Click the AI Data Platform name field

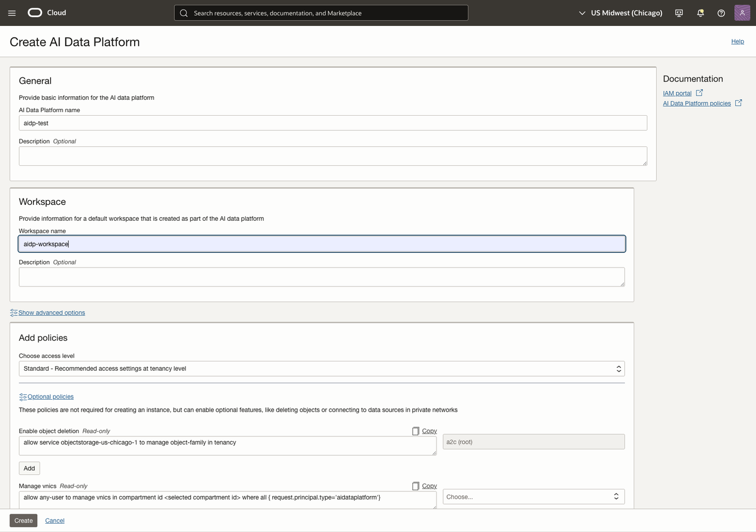pos(333,123)
